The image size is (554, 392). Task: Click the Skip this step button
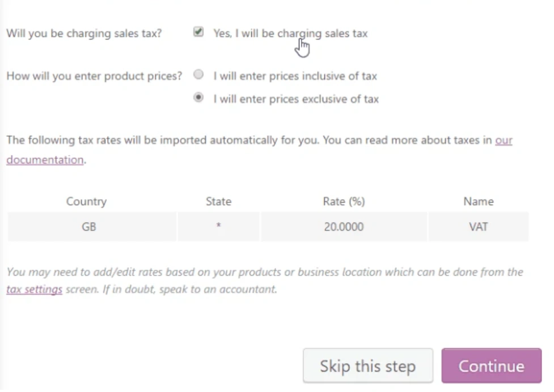(368, 365)
